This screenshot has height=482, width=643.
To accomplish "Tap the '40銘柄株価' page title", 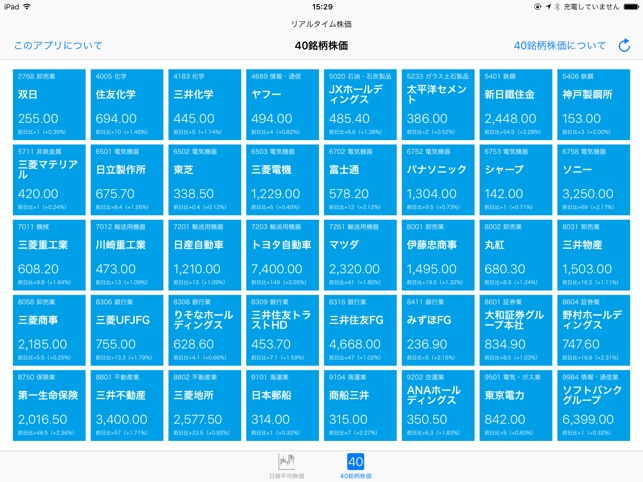I will (x=322, y=46).
